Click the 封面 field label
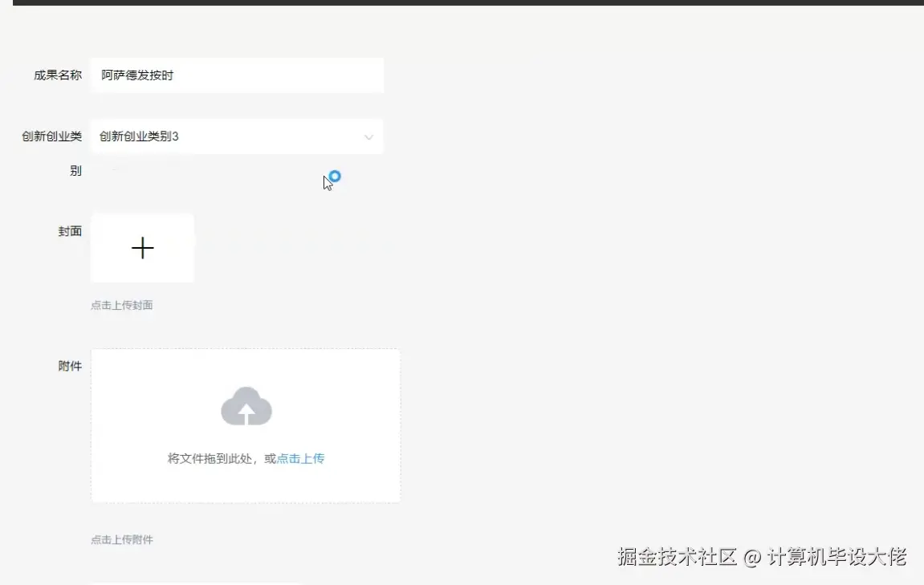This screenshot has height=585, width=924. [x=71, y=231]
